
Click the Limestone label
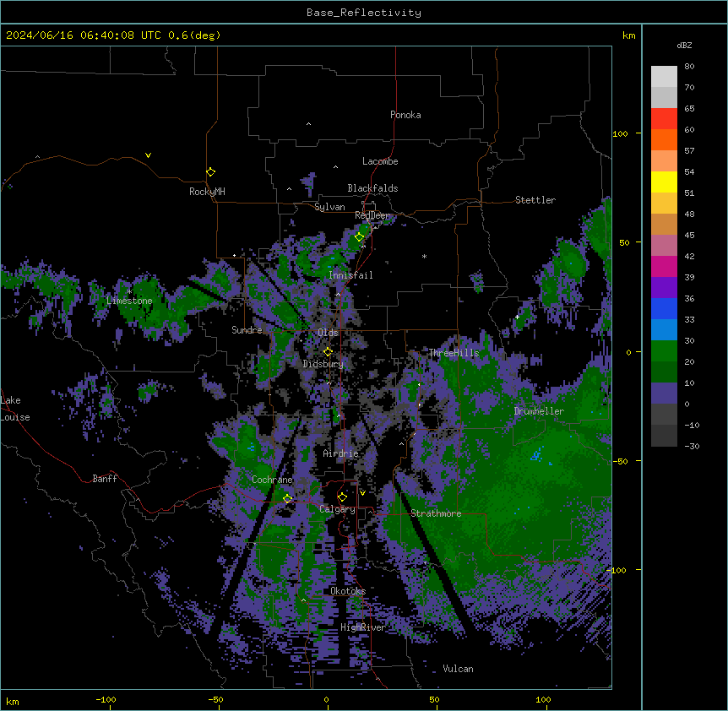[129, 301]
